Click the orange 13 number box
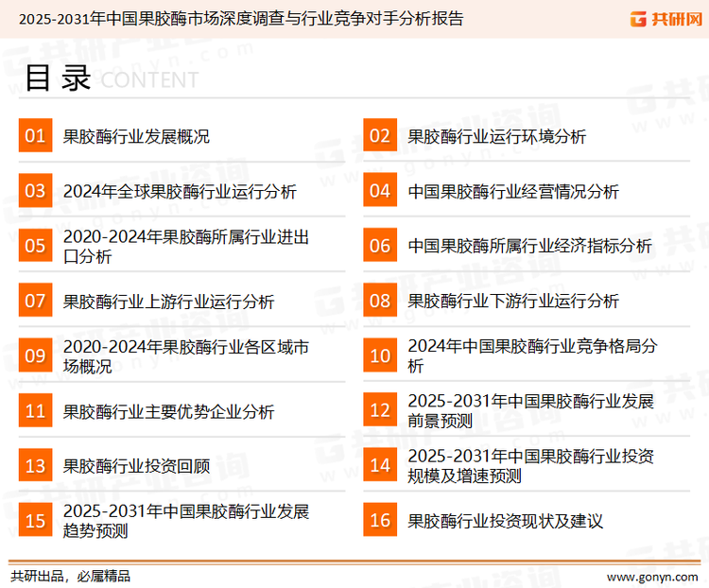 [35, 465]
